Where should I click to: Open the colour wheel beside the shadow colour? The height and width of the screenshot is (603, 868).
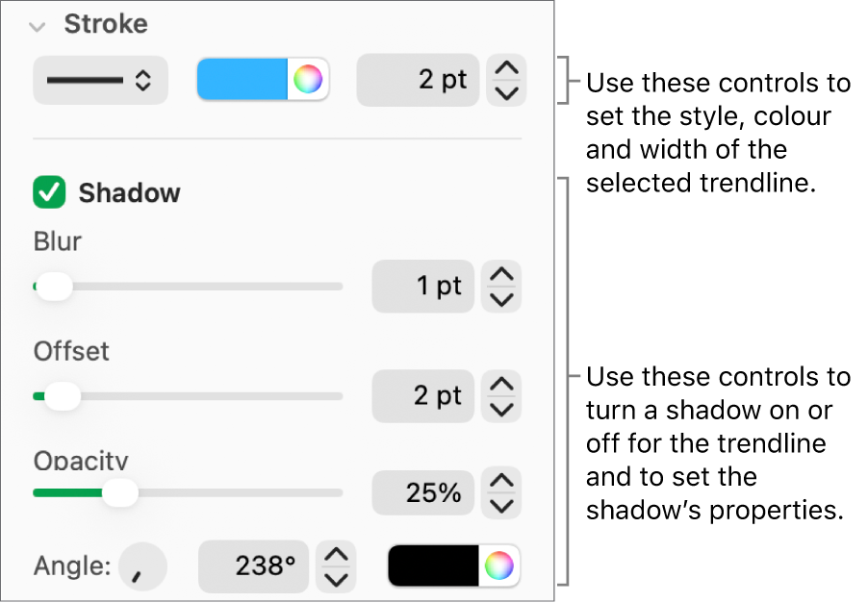(501, 566)
